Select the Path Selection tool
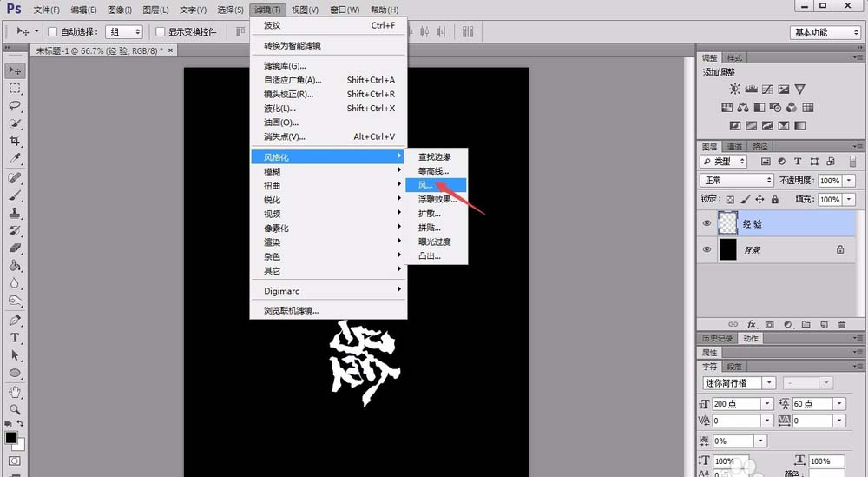 (x=15, y=355)
